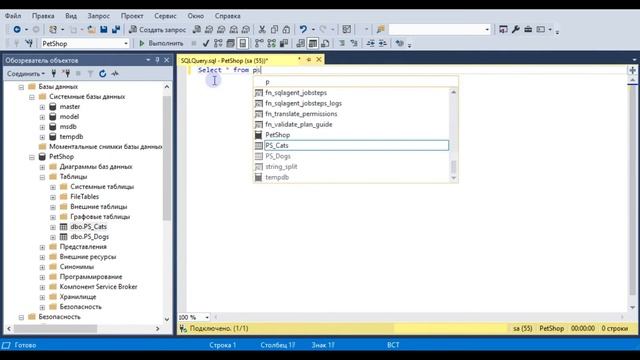The height and width of the screenshot is (360, 640).
Task: Switch to Results to Grid mode
Action: 313,43
